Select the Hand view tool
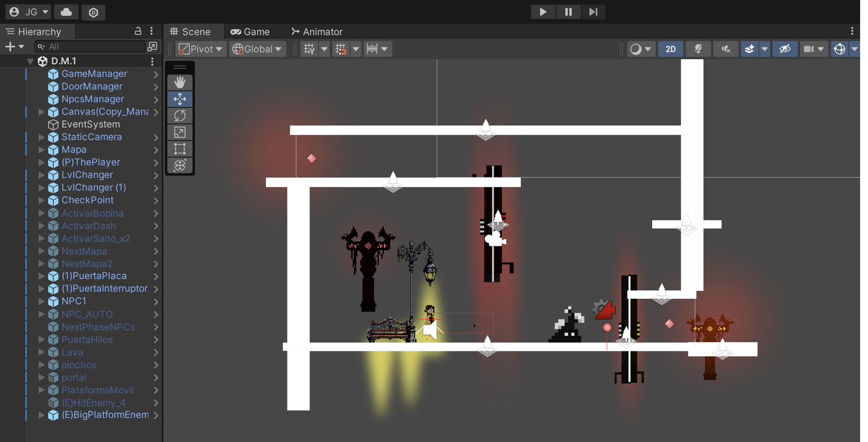This screenshot has width=868, height=442. click(180, 83)
